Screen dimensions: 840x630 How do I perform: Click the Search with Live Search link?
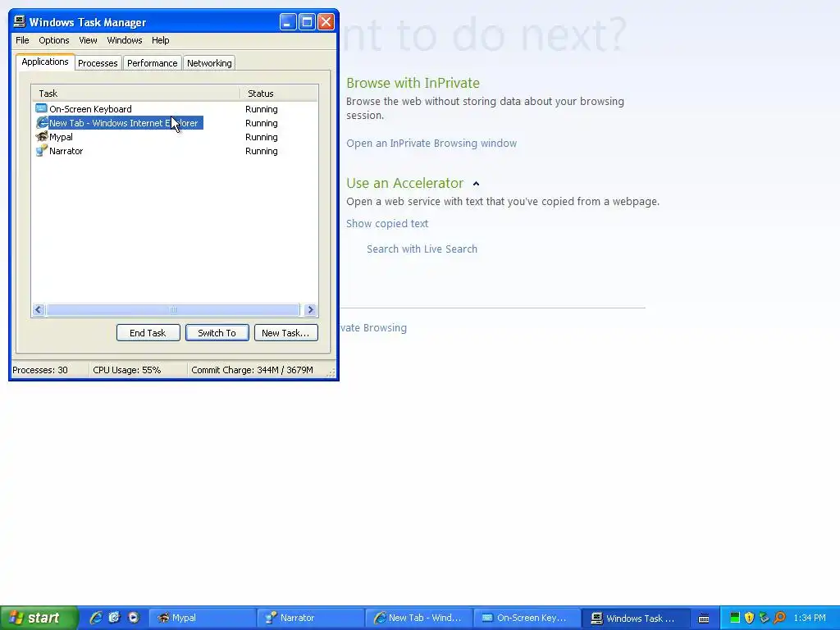point(422,249)
